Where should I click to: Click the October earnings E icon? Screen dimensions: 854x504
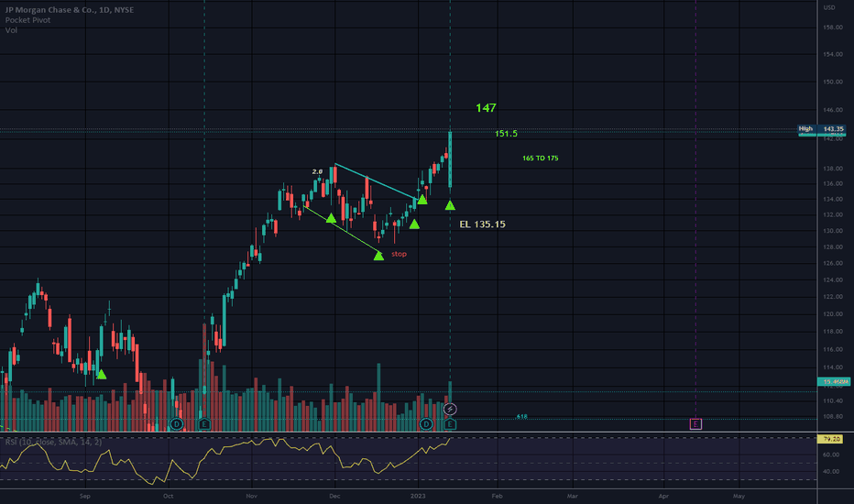[204, 424]
